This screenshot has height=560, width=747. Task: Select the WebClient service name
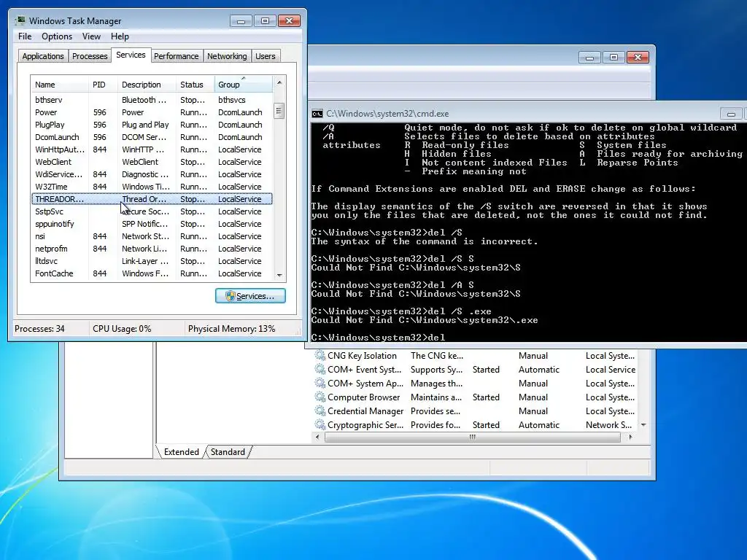coord(53,162)
